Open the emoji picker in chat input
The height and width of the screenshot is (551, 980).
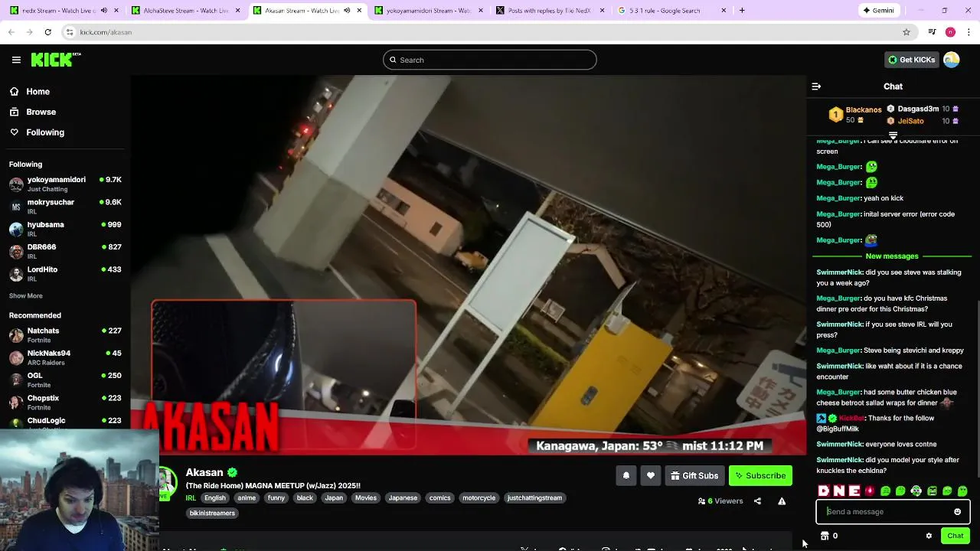pos(957,512)
